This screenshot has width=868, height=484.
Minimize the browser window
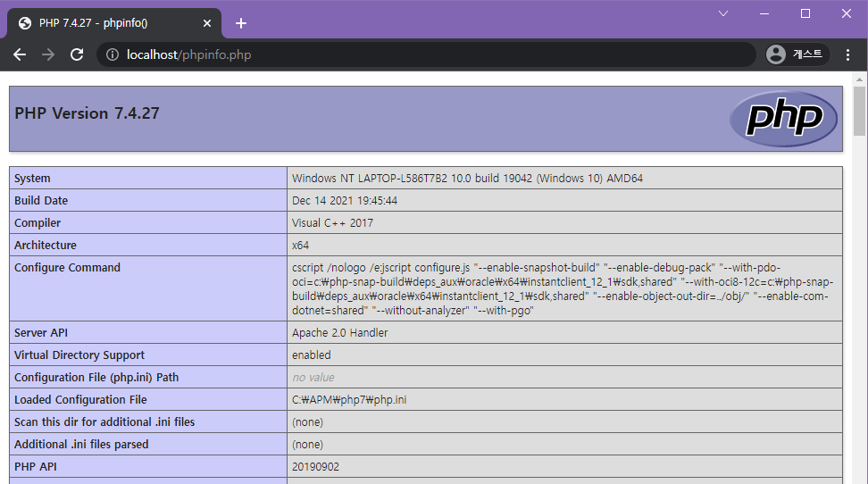point(764,13)
